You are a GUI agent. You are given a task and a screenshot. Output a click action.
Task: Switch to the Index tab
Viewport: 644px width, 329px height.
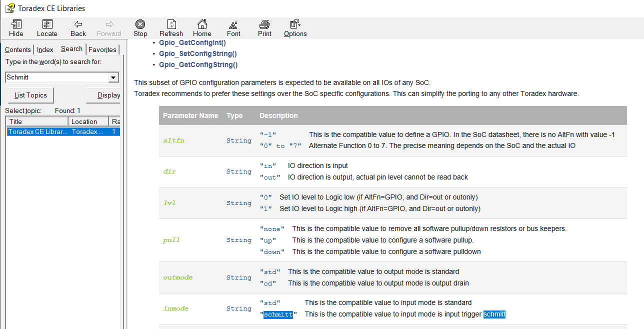click(x=45, y=49)
